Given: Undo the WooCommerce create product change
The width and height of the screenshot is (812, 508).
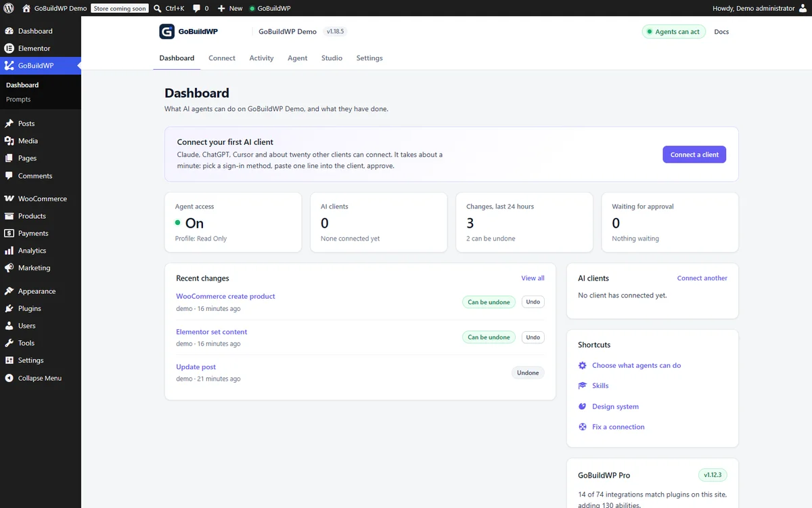Looking at the screenshot, I should point(533,302).
